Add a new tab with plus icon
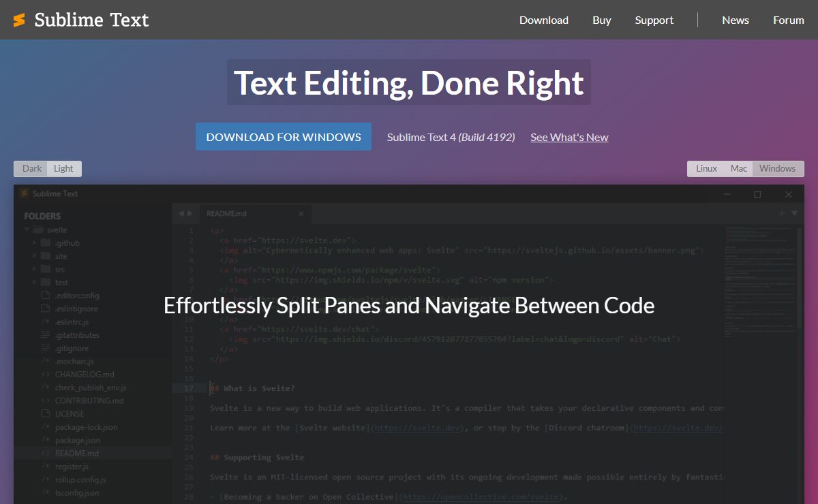Image resolution: width=818 pixels, height=504 pixels. pyautogui.click(x=781, y=213)
